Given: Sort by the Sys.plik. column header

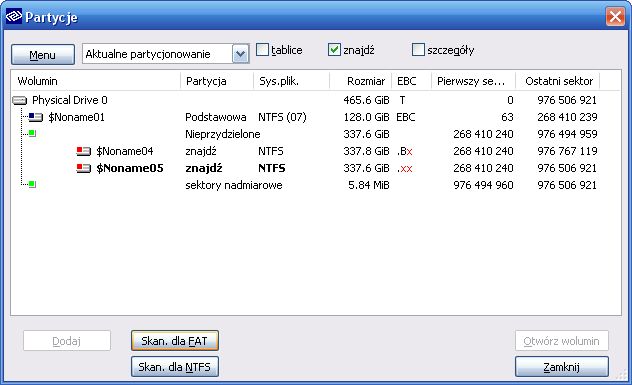Looking at the screenshot, I should 291,81.
